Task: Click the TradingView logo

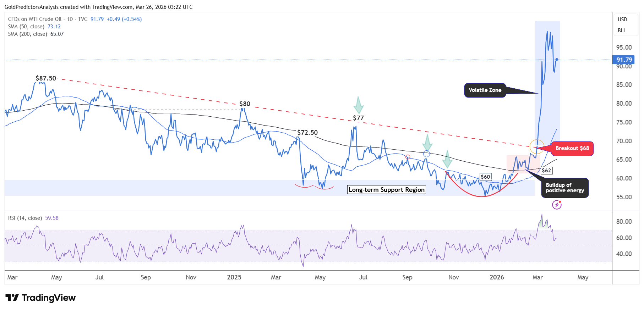Action: (40, 298)
